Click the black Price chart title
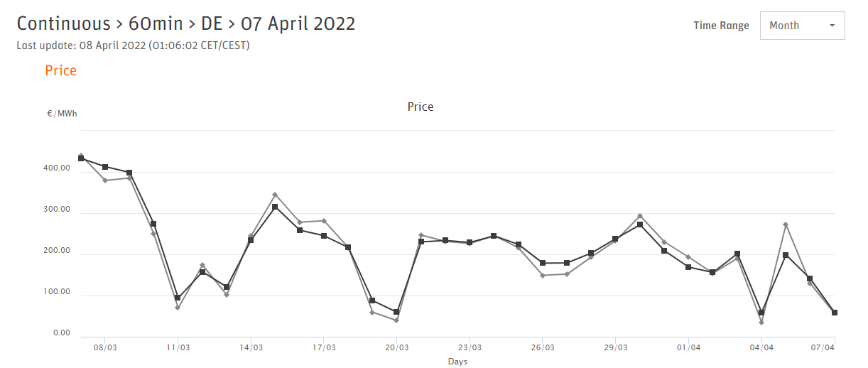868x368 pixels. [420, 107]
